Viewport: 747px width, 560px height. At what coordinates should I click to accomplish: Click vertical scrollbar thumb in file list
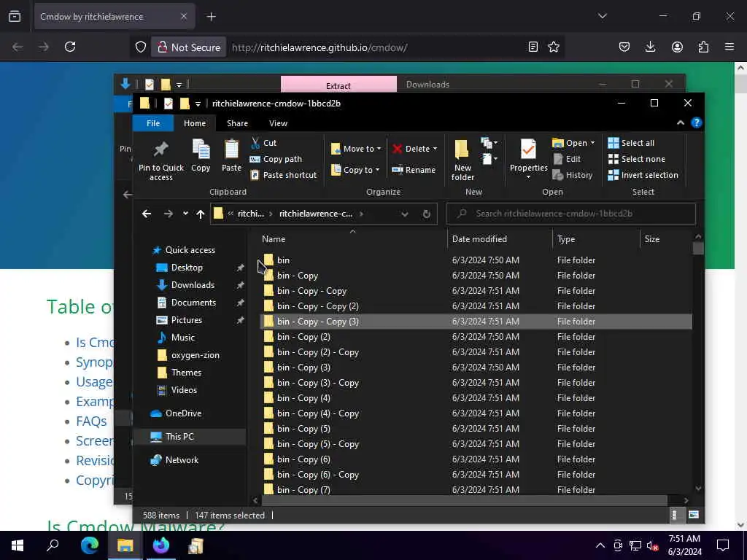pos(698,248)
